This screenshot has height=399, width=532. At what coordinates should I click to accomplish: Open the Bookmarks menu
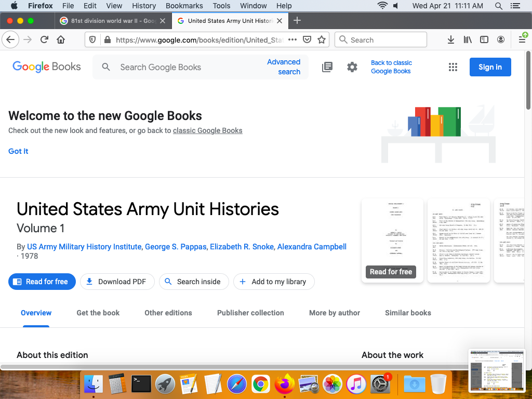pos(184,6)
